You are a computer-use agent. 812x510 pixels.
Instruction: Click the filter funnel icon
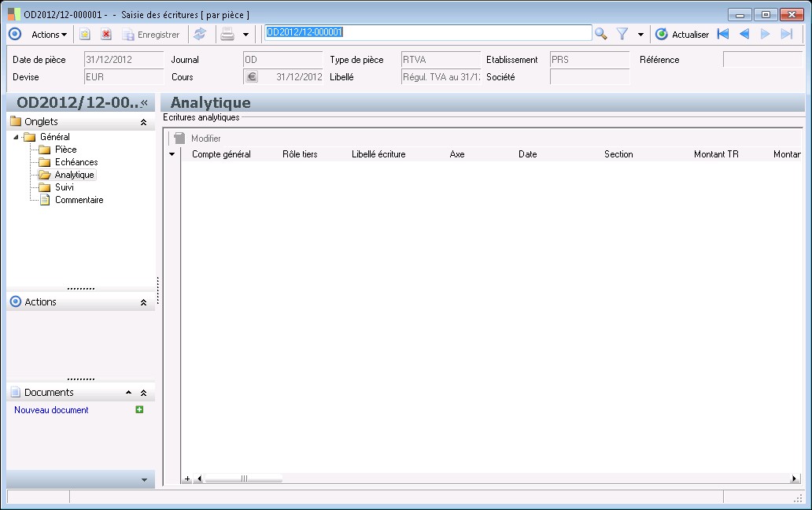[x=622, y=34]
